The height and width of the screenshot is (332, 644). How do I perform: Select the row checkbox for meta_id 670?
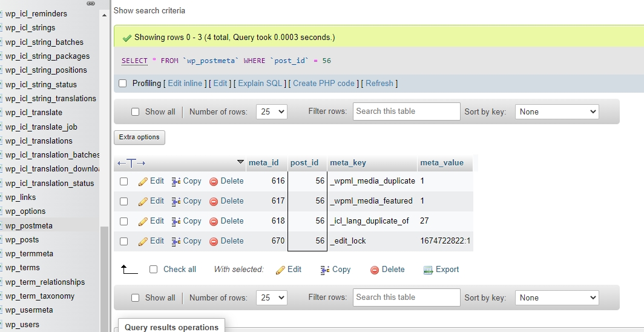coord(124,241)
